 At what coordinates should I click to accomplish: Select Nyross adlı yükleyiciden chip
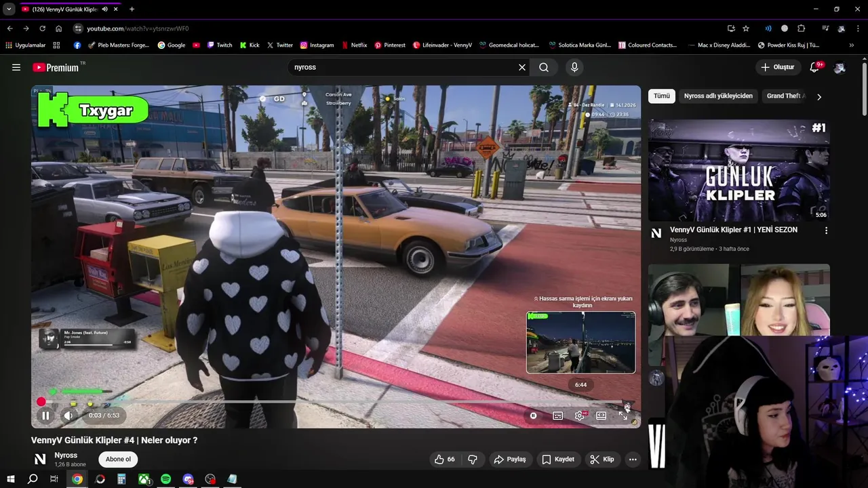click(718, 96)
